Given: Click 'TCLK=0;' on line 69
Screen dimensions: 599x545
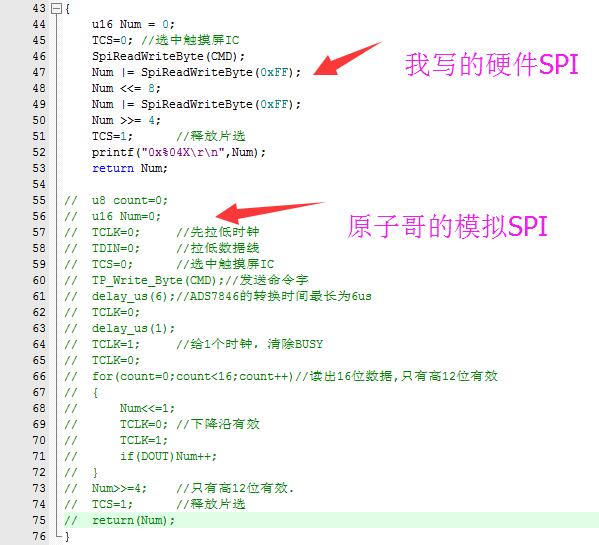Looking at the screenshot, I should [x=144, y=425].
